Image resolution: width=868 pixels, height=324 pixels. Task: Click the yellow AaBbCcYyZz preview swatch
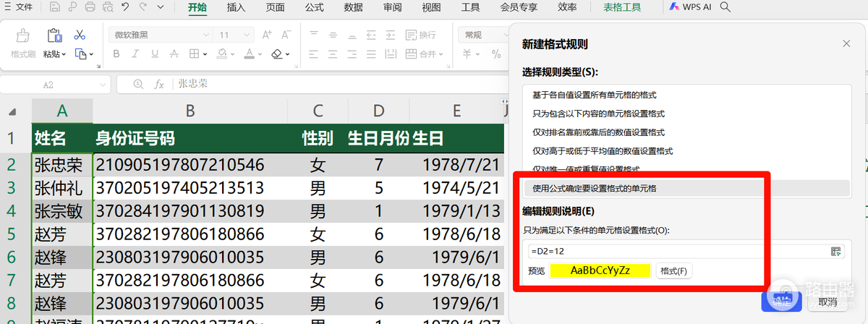600,271
